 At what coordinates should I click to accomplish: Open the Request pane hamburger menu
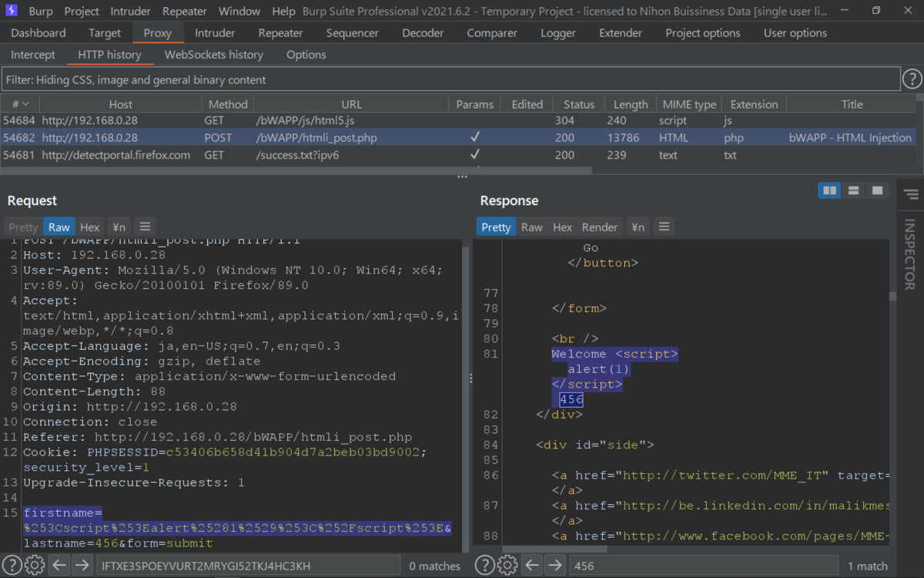[x=145, y=227]
